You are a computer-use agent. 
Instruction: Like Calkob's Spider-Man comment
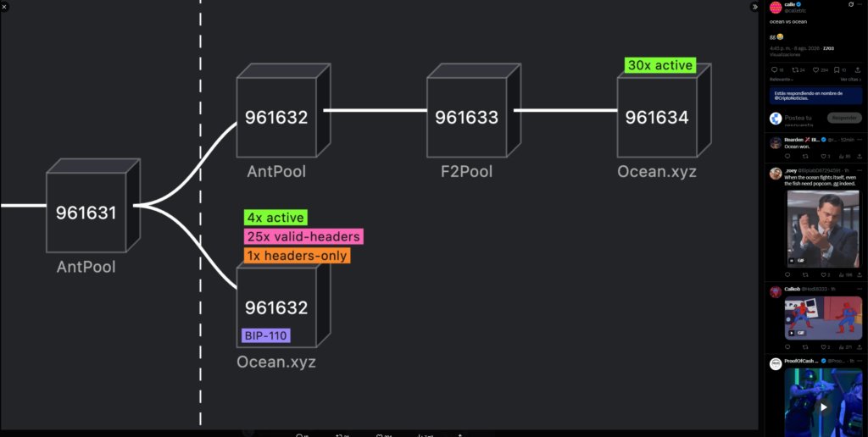tap(826, 347)
